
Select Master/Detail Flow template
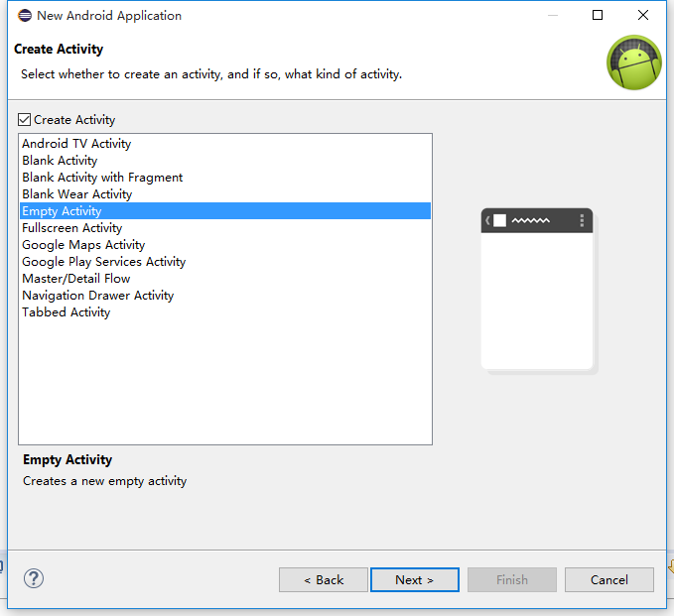[x=225, y=279]
